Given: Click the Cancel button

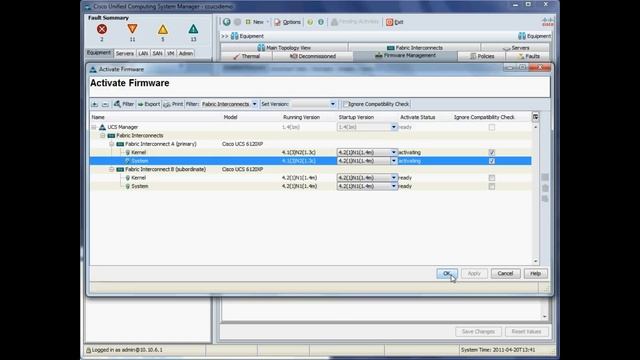Looking at the screenshot, I should click(505, 273).
